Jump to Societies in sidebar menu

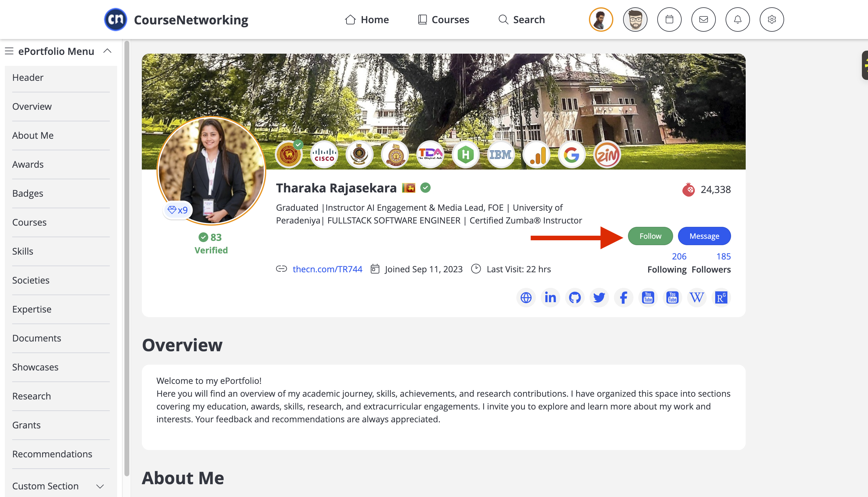[x=61, y=281]
